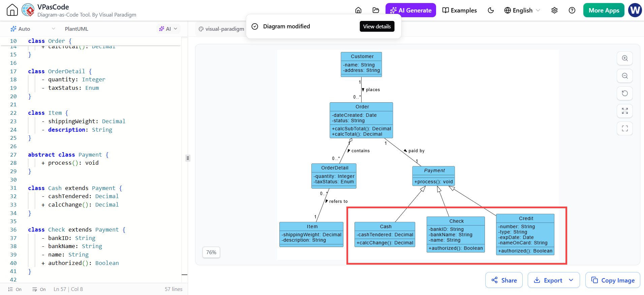Open the AI dropdown in editor header
This screenshot has height=295, width=644.
tap(168, 29)
